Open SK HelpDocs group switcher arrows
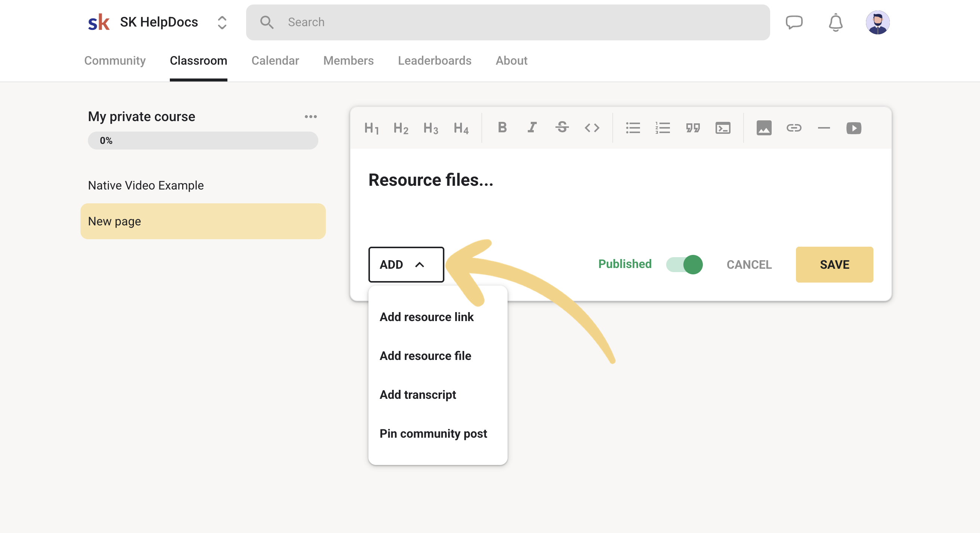 point(222,22)
